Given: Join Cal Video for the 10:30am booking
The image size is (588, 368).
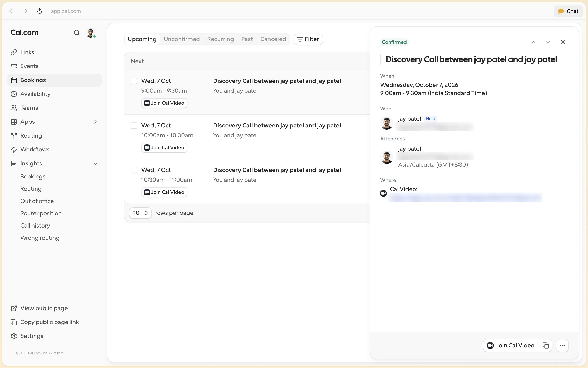Looking at the screenshot, I should 164,192.
